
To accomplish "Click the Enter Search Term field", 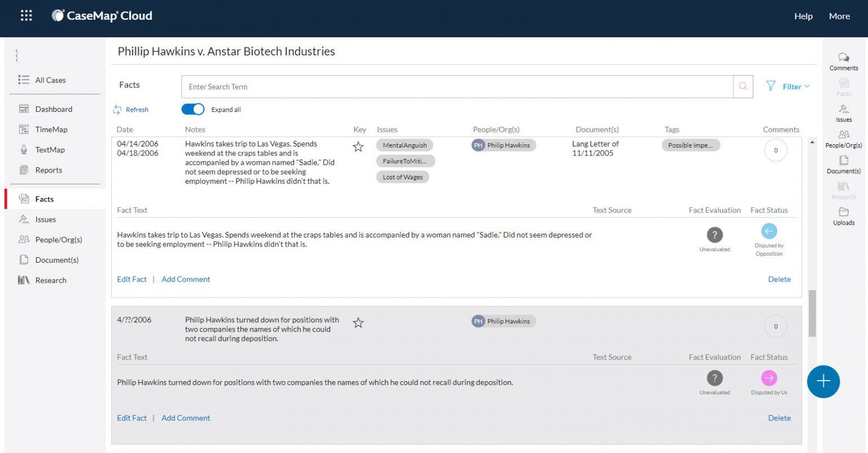I will point(457,87).
